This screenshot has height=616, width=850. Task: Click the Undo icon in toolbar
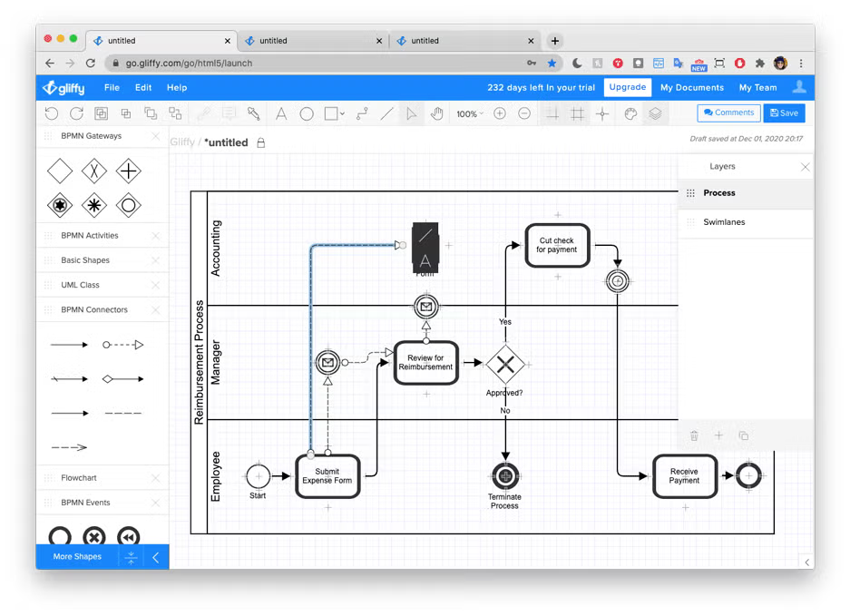pos(52,113)
